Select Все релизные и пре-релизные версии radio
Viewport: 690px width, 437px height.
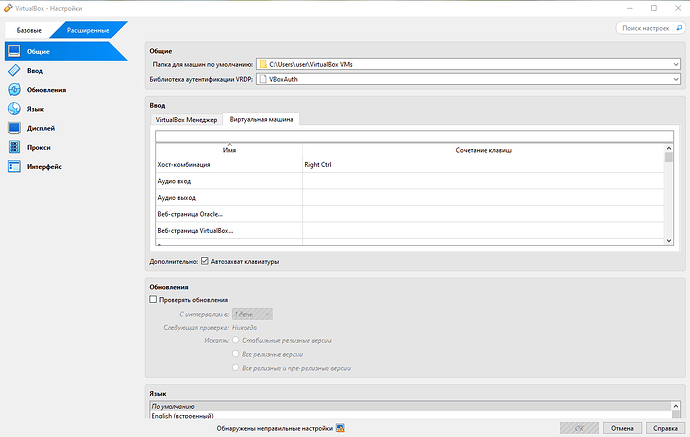tap(236, 367)
